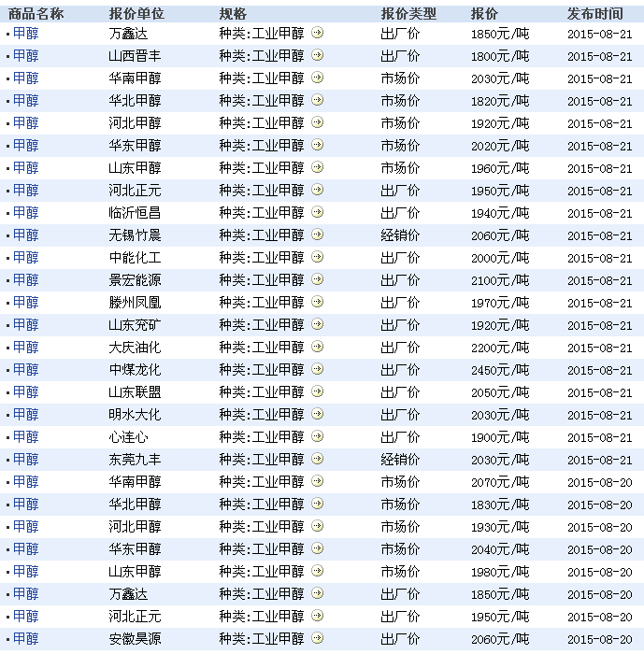Click the 中能化工 company name
The image size is (644, 654).
pyautogui.click(x=135, y=258)
